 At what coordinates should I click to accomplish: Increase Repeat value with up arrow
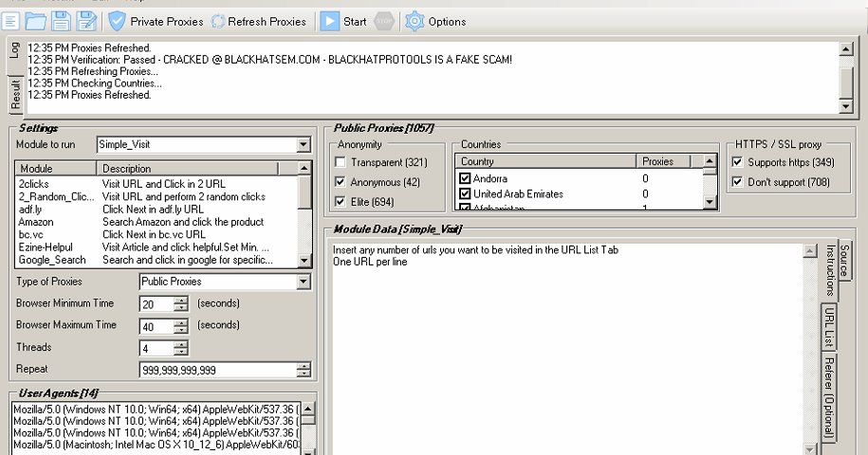point(304,366)
